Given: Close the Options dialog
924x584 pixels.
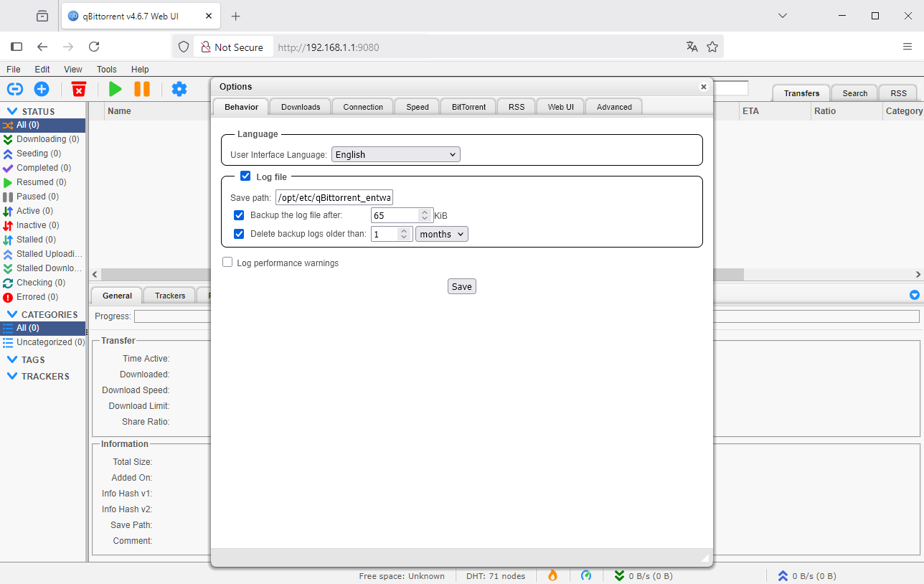Looking at the screenshot, I should (704, 87).
